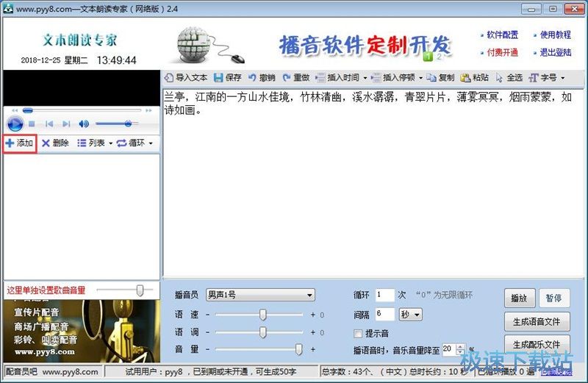The image size is (588, 383).
Task: Delete a song with the 删除 icon
Action: [46, 143]
